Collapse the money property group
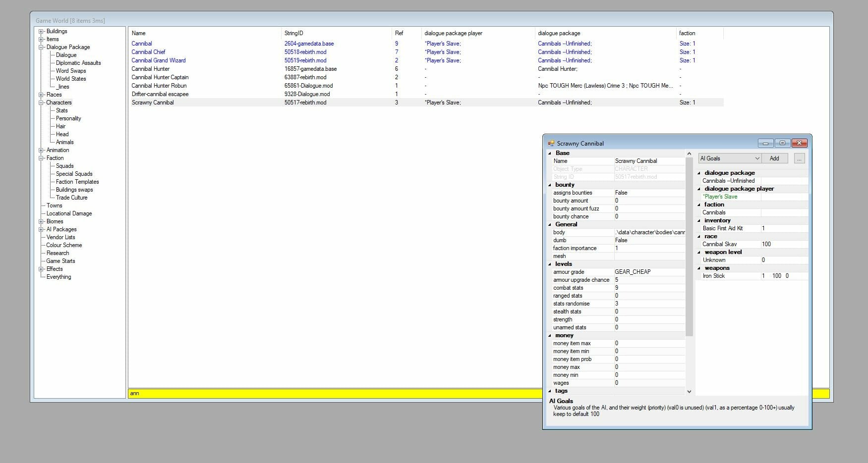 549,335
